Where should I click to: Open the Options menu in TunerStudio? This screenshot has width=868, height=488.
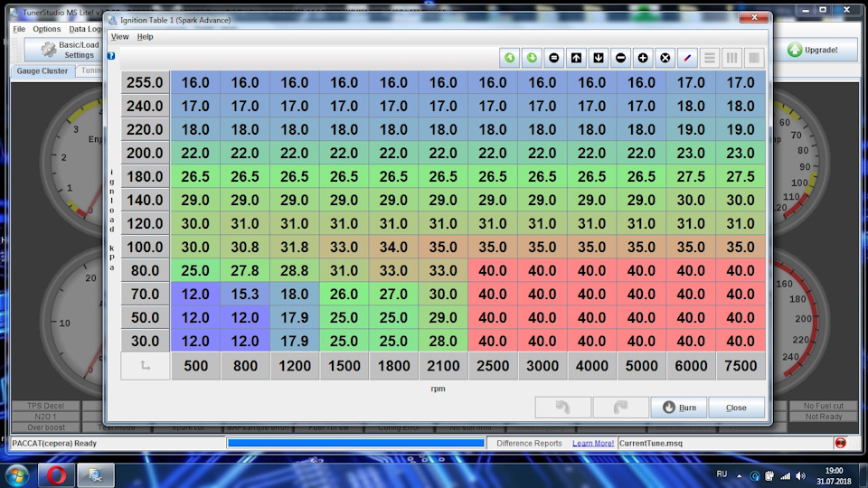click(x=47, y=29)
